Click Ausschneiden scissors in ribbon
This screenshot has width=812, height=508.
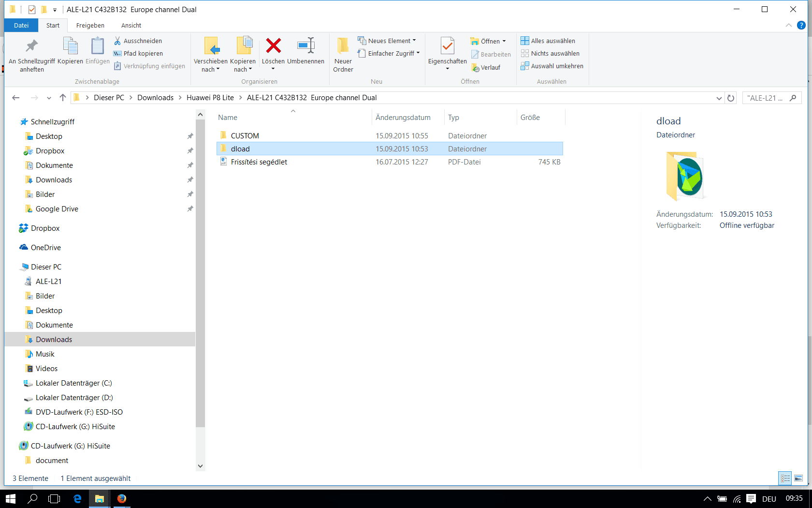point(138,41)
